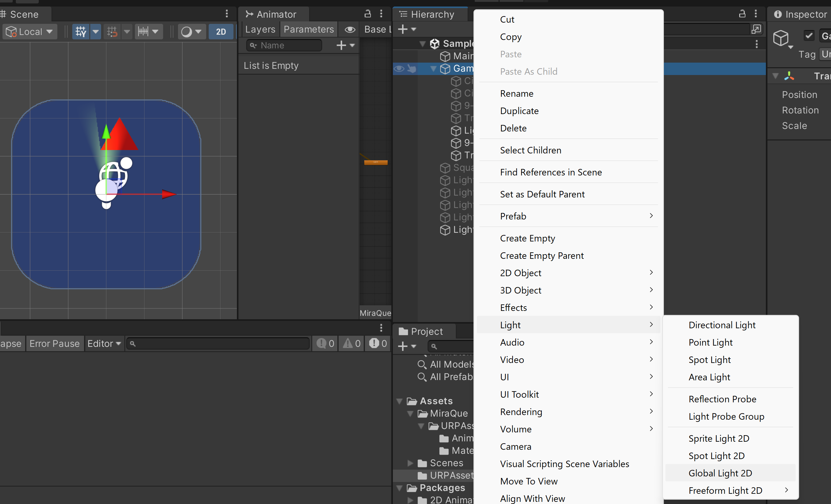Toggle the active checkbox in Inspector
The width and height of the screenshot is (831, 504).
(x=809, y=35)
